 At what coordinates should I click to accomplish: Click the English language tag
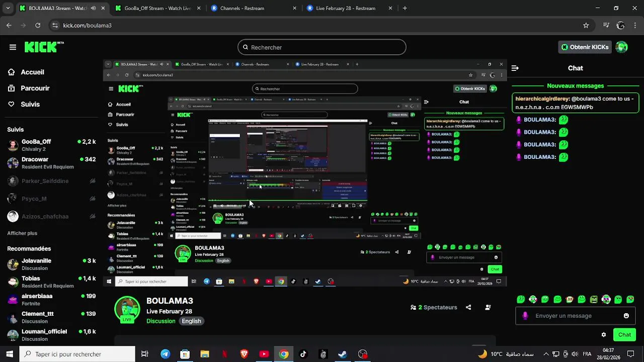pos(191,321)
